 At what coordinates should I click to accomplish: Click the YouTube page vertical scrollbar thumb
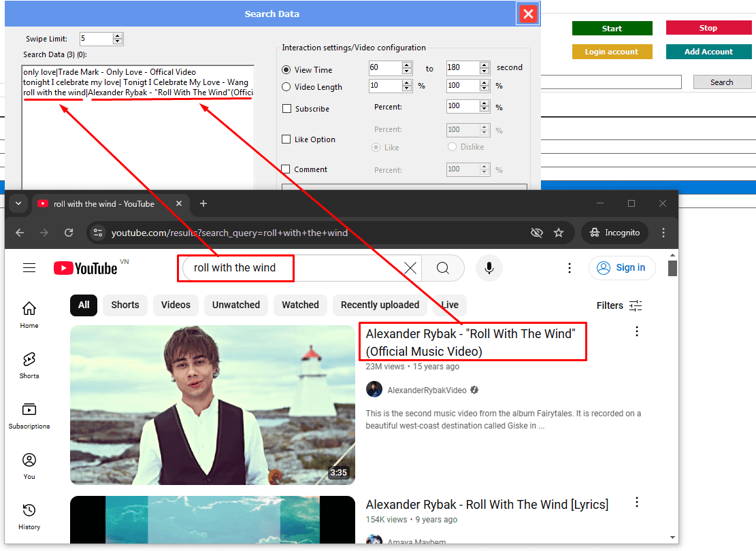672,269
